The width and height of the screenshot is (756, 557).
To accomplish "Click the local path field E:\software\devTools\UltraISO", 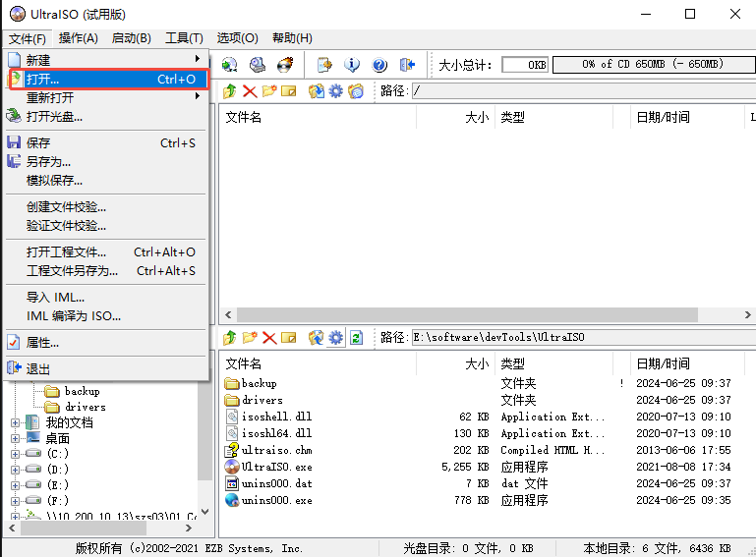I will (x=583, y=337).
